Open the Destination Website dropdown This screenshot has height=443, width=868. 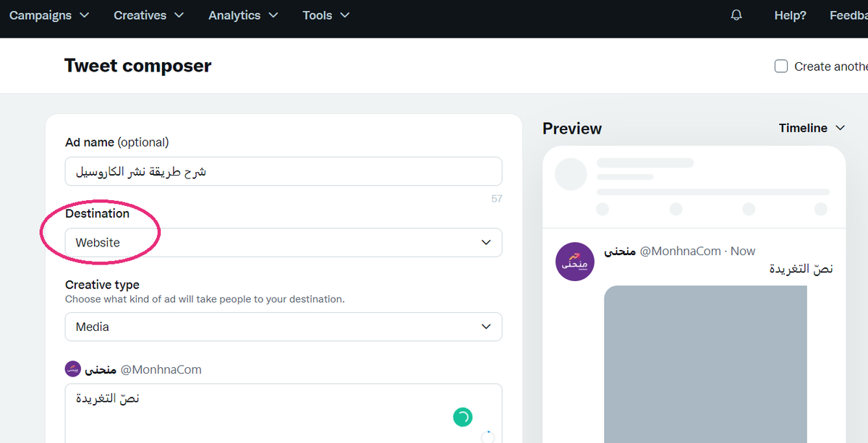click(x=284, y=242)
